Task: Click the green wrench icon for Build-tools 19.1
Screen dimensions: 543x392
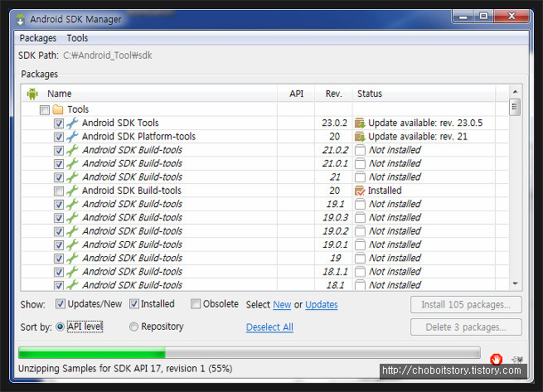Action: point(72,204)
